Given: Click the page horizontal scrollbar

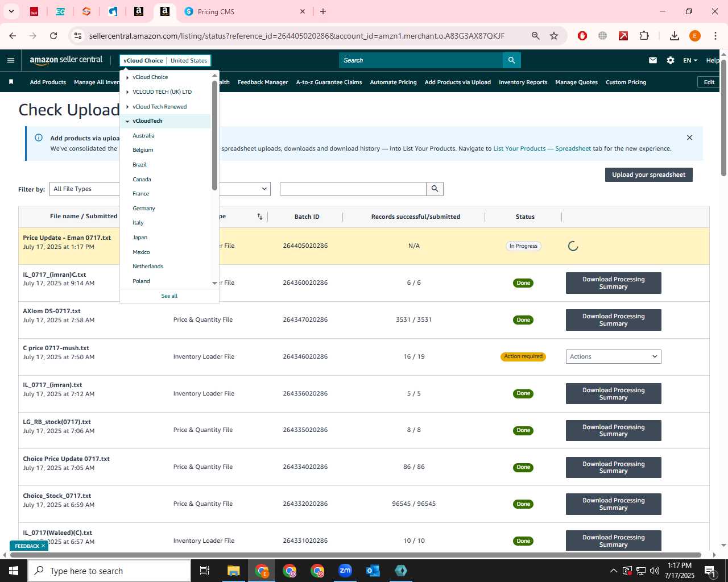Looking at the screenshot, I should click(355, 555).
